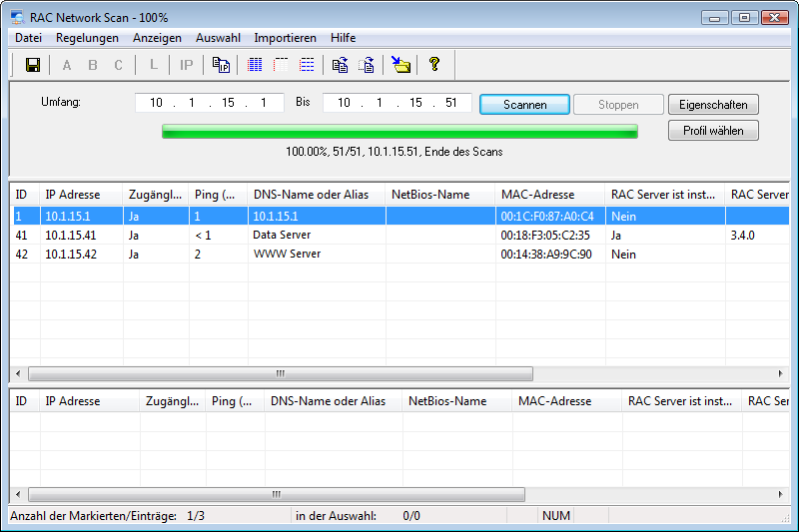
Task: Click upper list Zugängl... column header
Action: [x=156, y=195]
